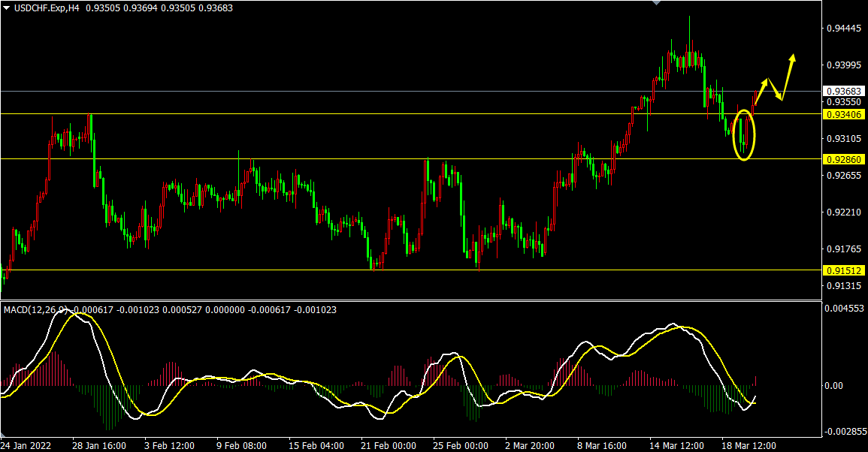
Task: Click the 21 Feb 00:00 time label
Action: pos(388,446)
